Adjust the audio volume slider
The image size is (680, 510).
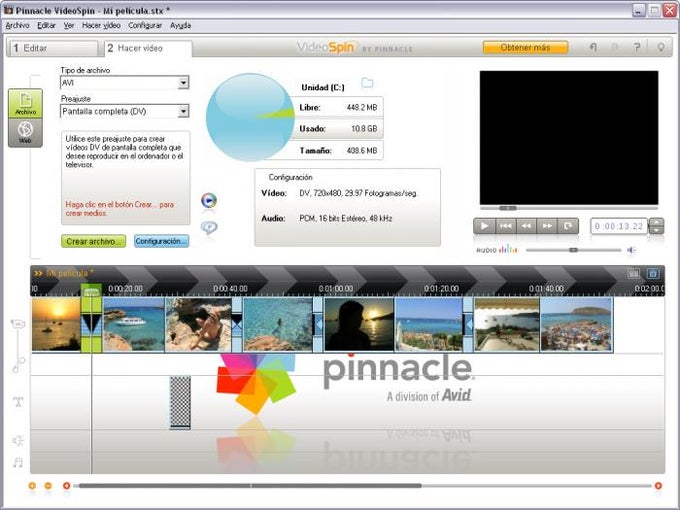(x=573, y=250)
